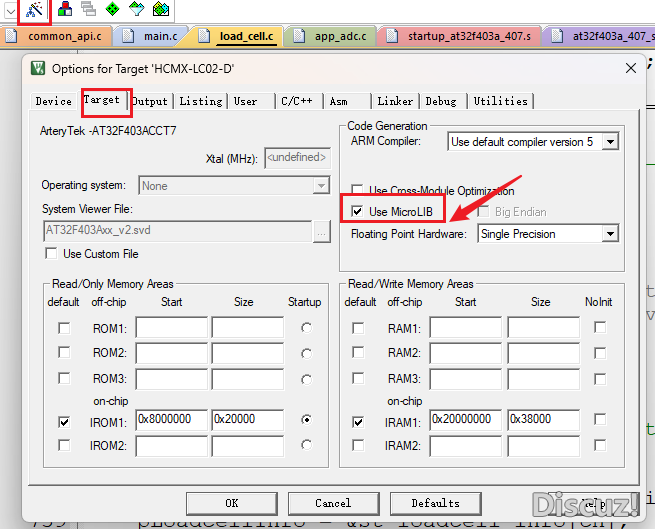This screenshot has width=655, height=529.
Task: Switch to the startup_at32f403a_407.s editor tab
Action: (x=460, y=36)
